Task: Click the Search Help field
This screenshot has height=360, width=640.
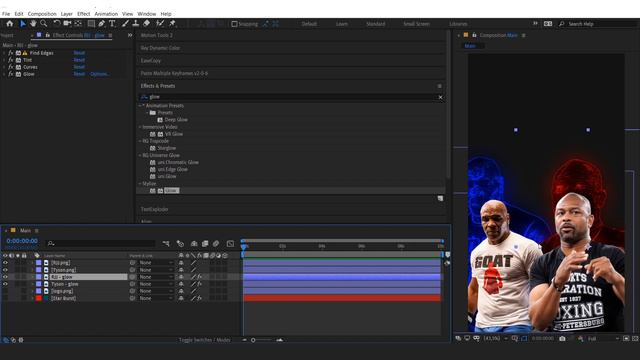Action: coord(599,24)
